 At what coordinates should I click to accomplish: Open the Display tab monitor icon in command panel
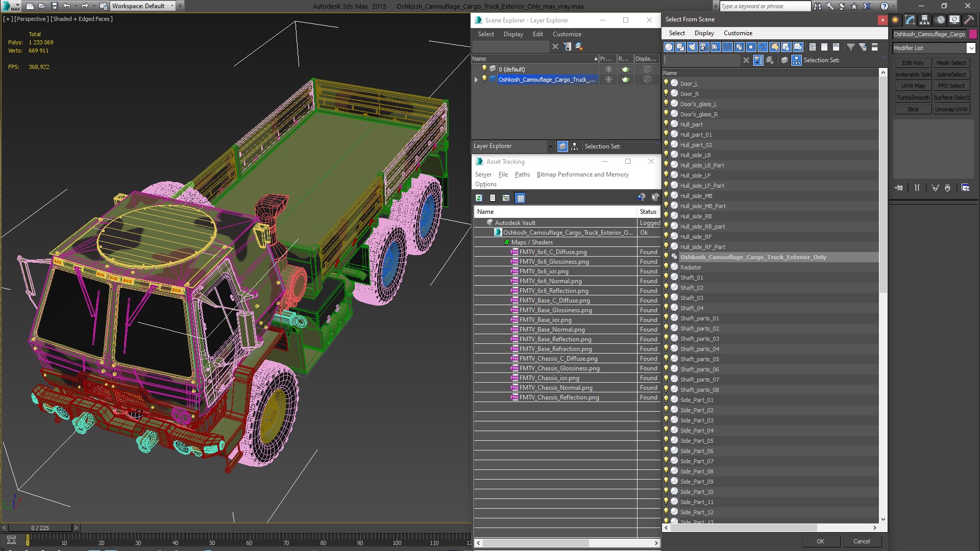(x=954, y=20)
